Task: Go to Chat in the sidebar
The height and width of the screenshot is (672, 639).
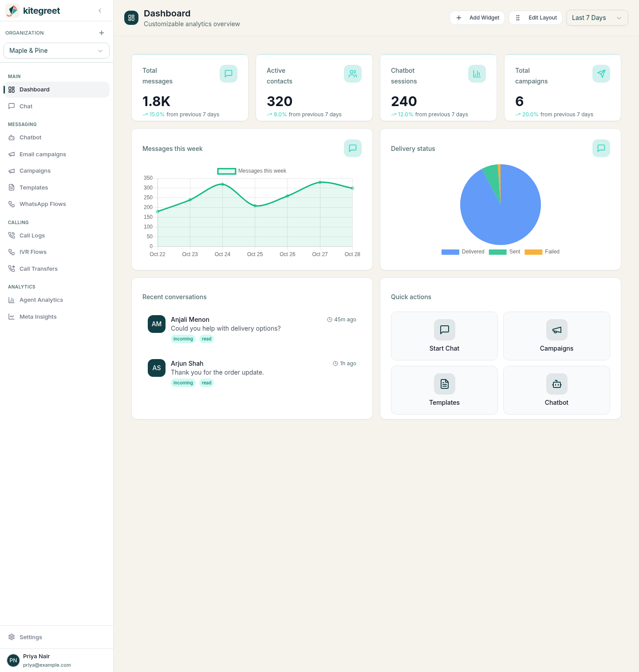Action: tap(56, 106)
